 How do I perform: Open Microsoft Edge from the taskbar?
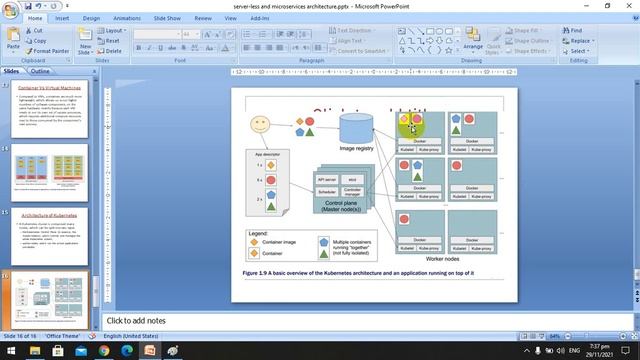[127, 351]
